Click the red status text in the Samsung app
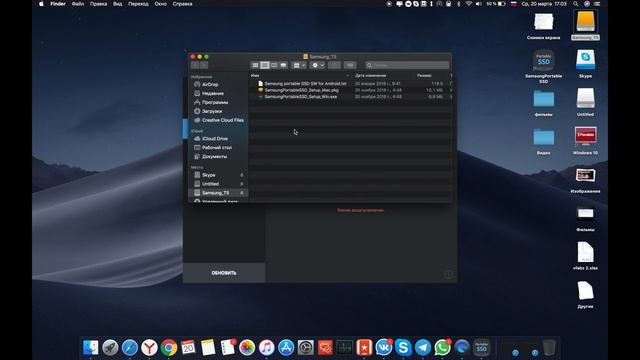Screen dimensions: 640x360 tap(360, 211)
